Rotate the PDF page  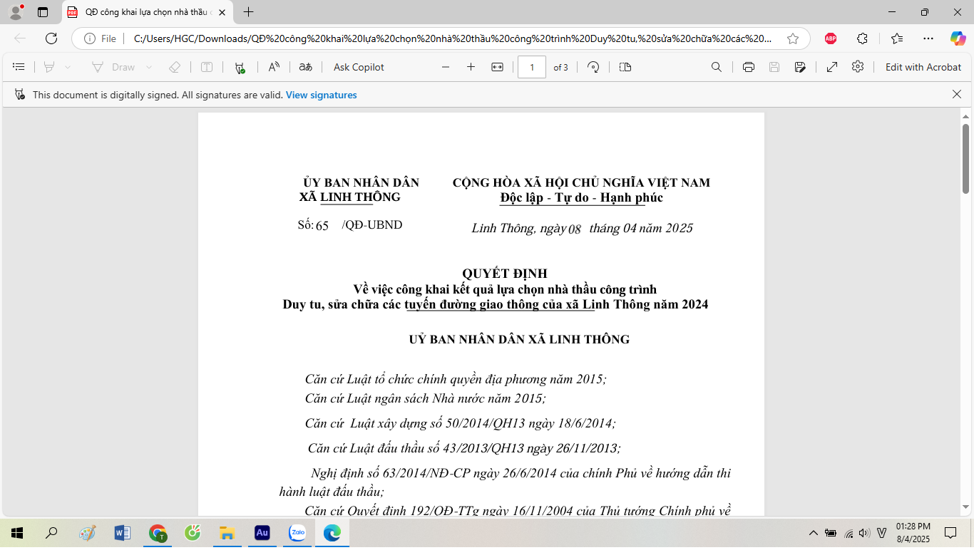click(593, 67)
